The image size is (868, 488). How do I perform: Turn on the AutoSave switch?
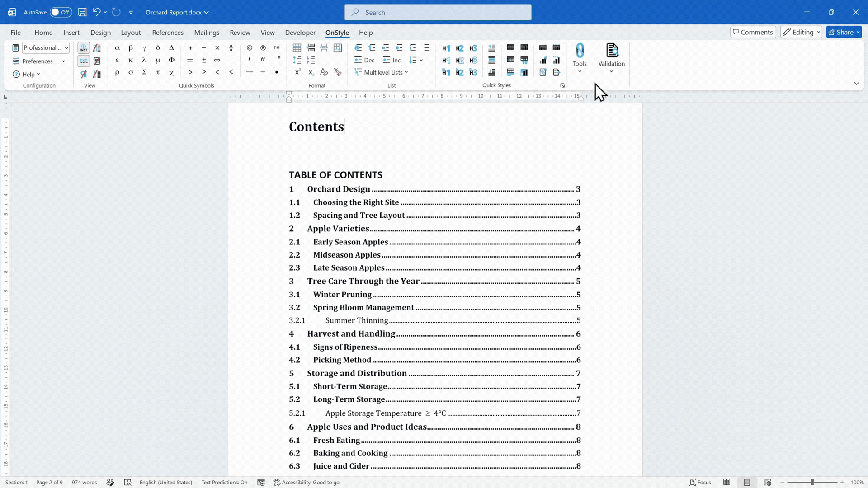[x=61, y=12]
